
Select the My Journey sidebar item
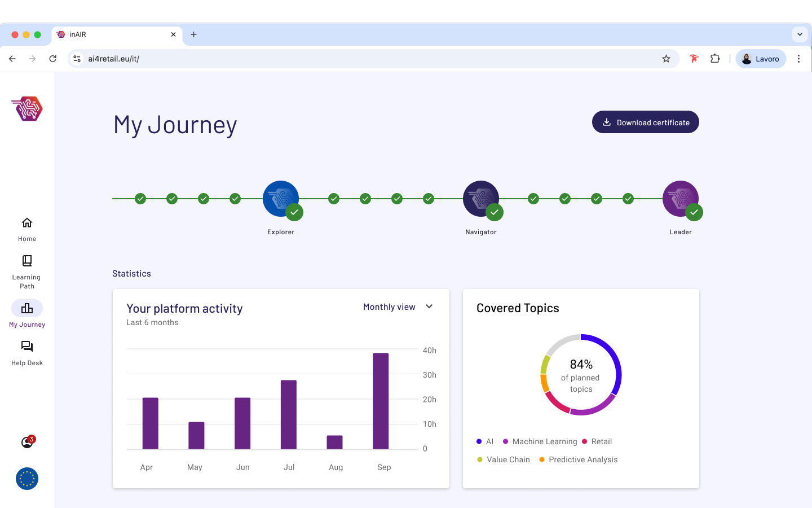click(27, 314)
